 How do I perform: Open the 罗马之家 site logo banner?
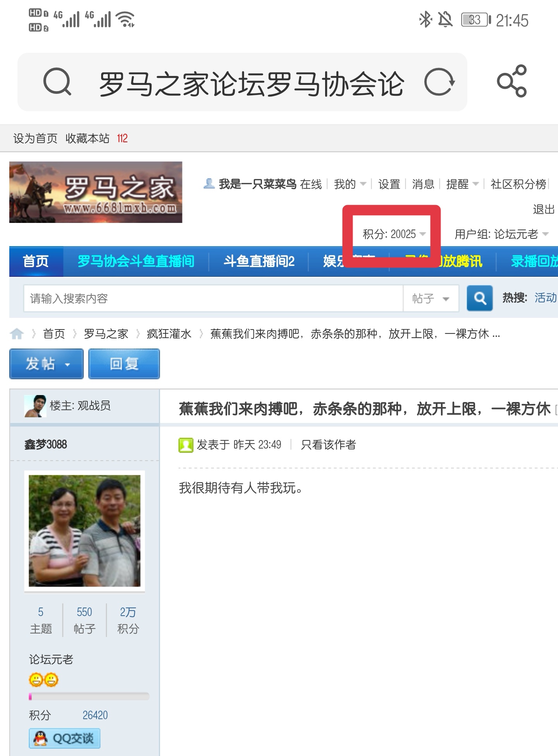click(96, 192)
